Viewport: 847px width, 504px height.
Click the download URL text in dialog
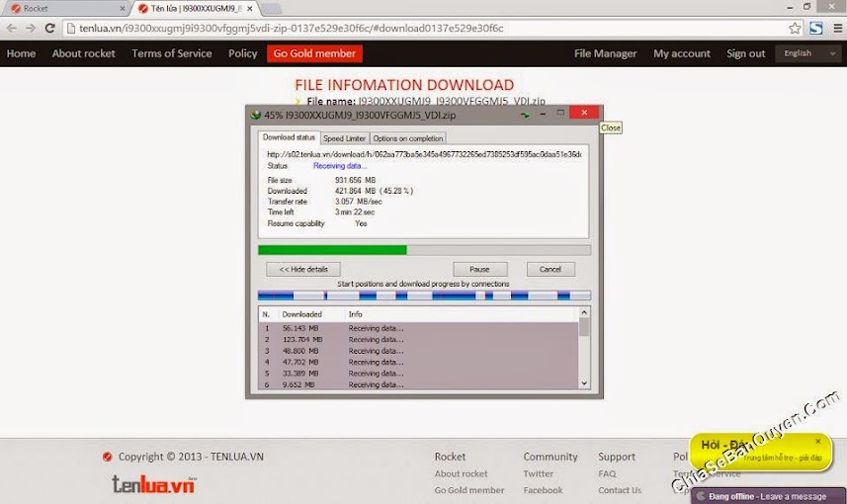point(424,154)
